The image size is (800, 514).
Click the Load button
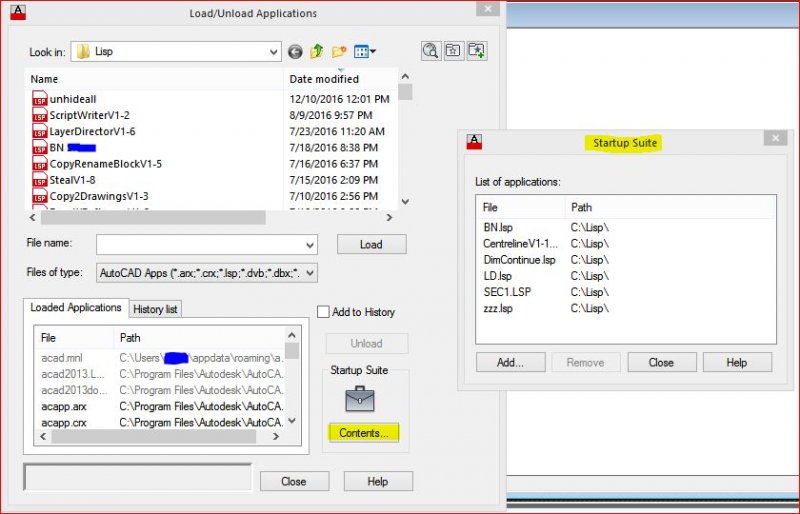click(x=371, y=244)
